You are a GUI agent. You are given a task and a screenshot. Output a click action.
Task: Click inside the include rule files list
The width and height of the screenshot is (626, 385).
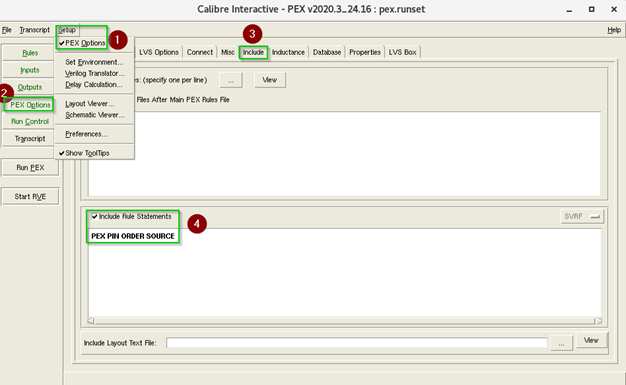[344, 154]
